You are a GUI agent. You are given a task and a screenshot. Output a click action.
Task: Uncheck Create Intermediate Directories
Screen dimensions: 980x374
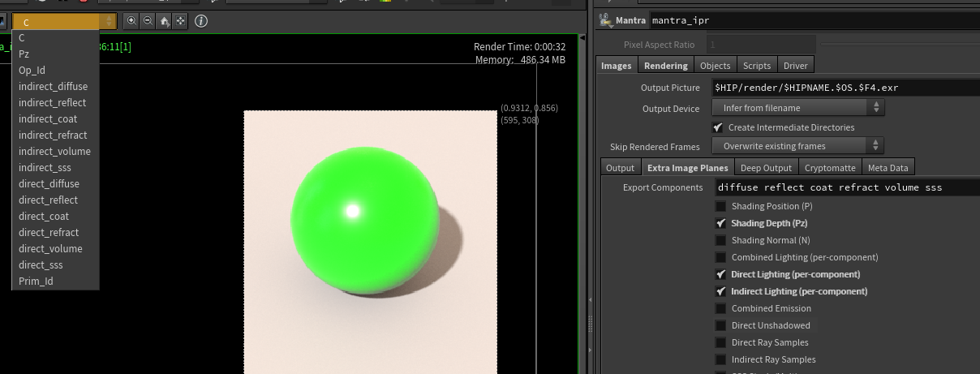point(718,127)
